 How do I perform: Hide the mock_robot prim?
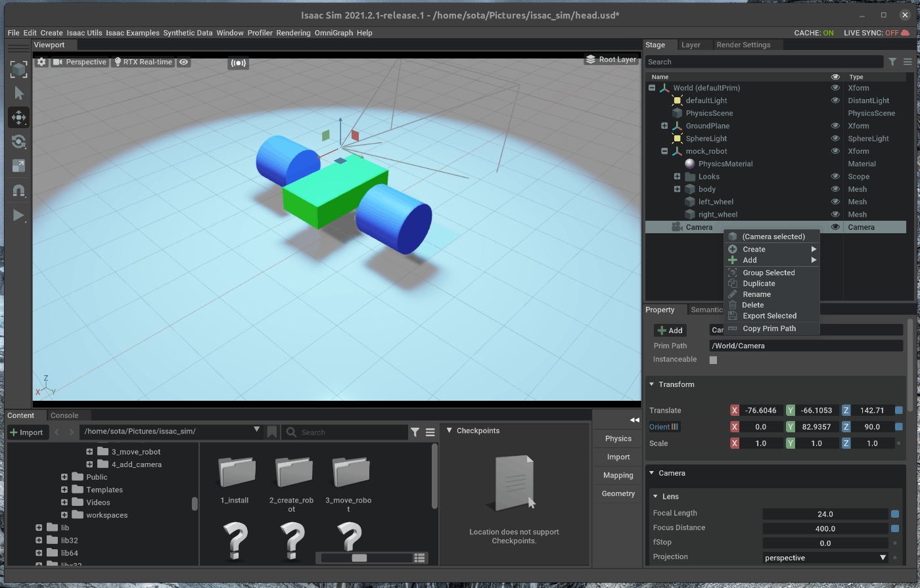pos(835,151)
